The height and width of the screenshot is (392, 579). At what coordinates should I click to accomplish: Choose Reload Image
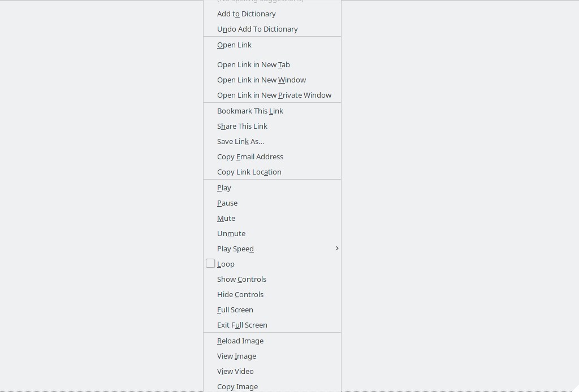click(x=272, y=341)
